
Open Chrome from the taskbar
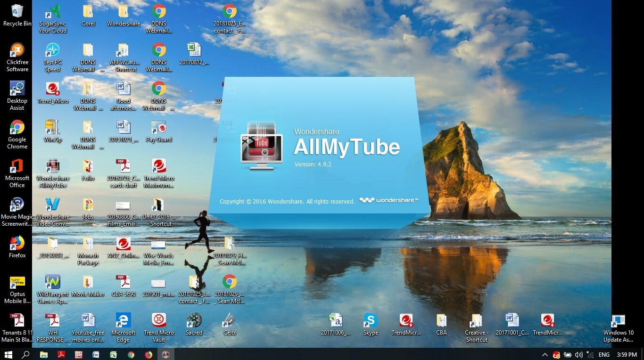pyautogui.click(x=131, y=354)
